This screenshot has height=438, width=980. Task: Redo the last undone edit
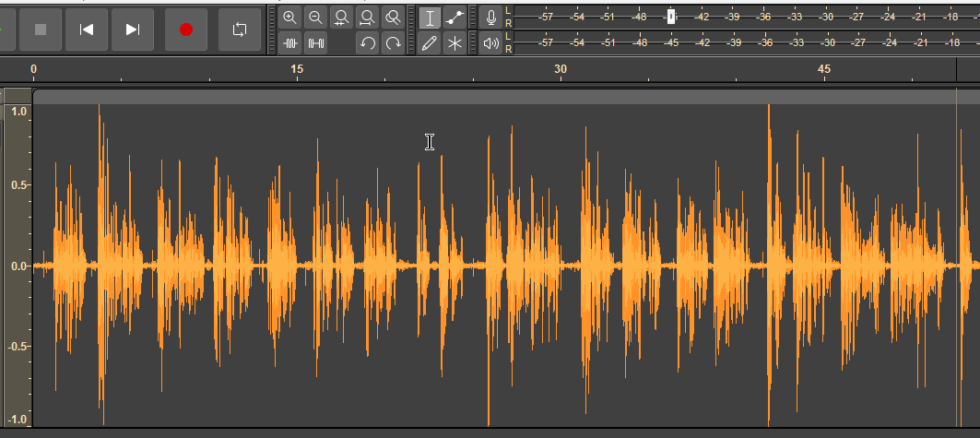[393, 43]
